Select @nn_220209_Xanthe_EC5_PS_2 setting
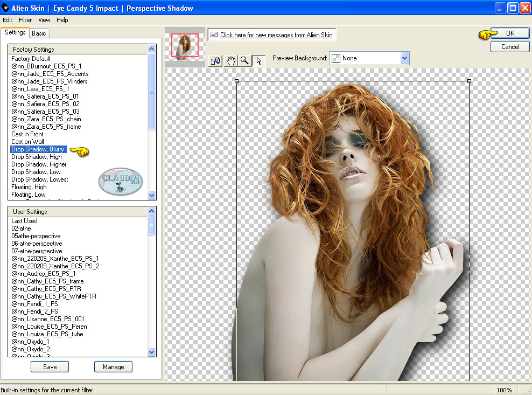Image resolution: width=532 pixels, height=395 pixels. [55, 266]
